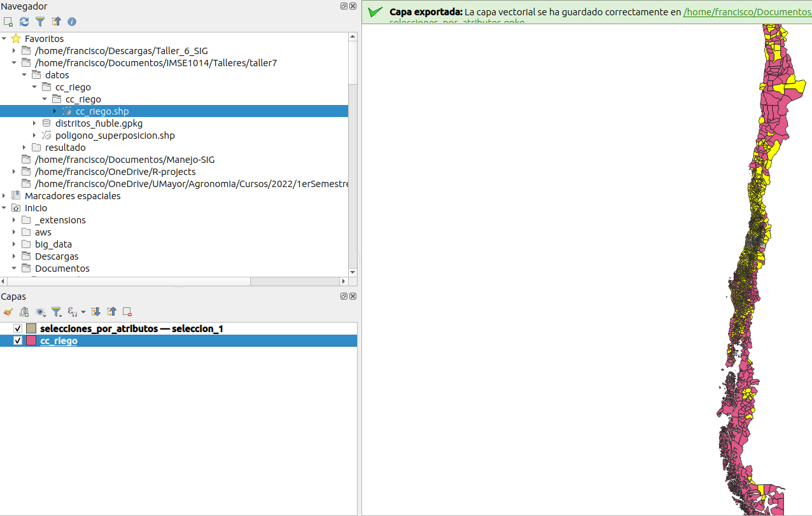Open Manage Map Themes eye icon

(x=41, y=312)
